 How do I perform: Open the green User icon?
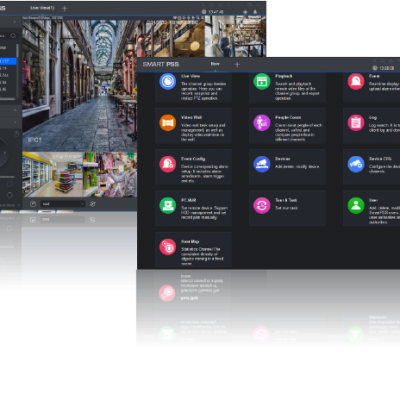click(x=356, y=205)
